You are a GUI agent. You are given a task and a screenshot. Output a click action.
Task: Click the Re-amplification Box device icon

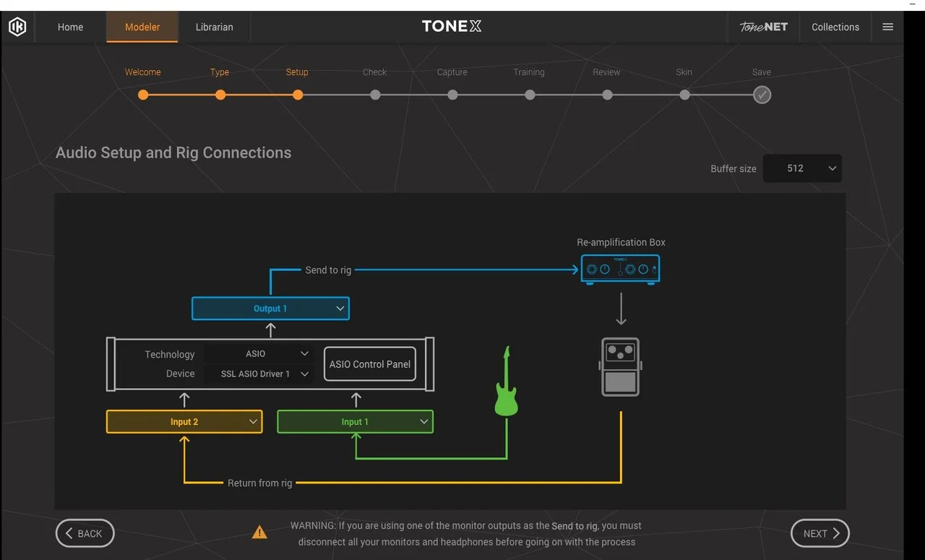620,269
